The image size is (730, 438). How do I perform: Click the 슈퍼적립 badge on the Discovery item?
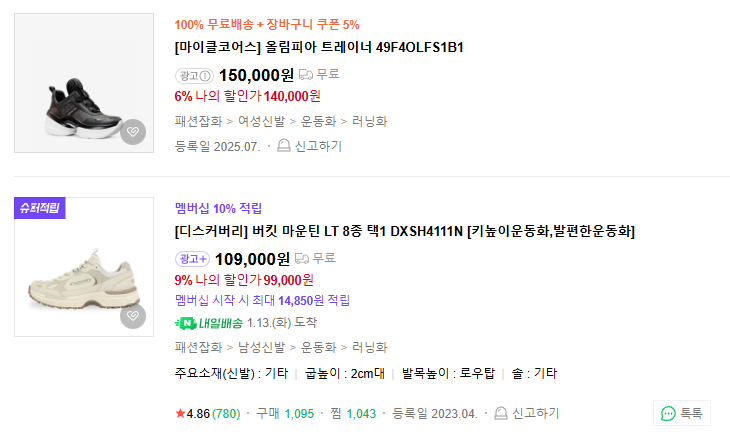coord(40,208)
